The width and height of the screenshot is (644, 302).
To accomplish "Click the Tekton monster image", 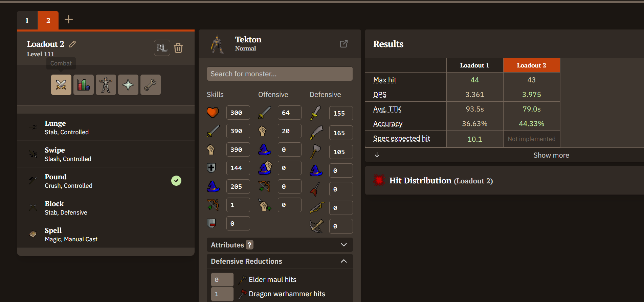I will (x=217, y=45).
